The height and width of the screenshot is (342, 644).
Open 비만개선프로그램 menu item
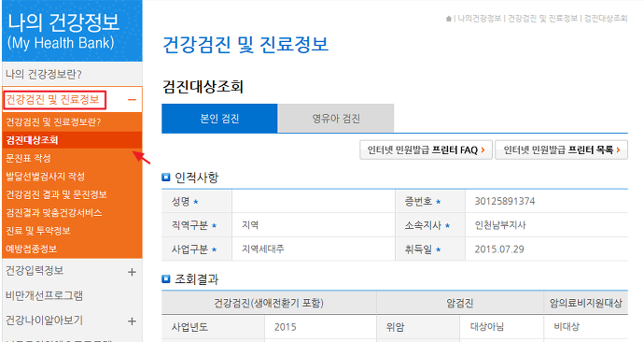tap(44, 295)
